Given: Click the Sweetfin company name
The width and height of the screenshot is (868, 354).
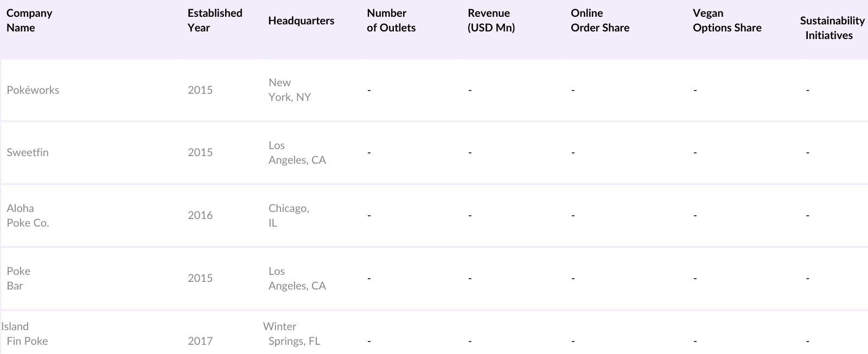Looking at the screenshot, I should [28, 152].
